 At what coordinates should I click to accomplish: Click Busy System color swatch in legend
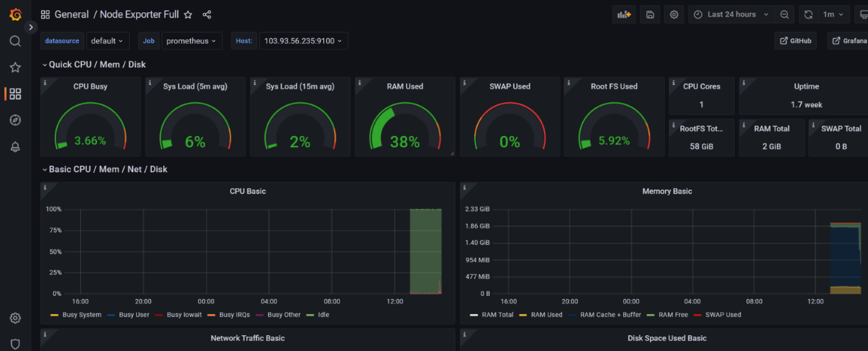pos(54,315)
